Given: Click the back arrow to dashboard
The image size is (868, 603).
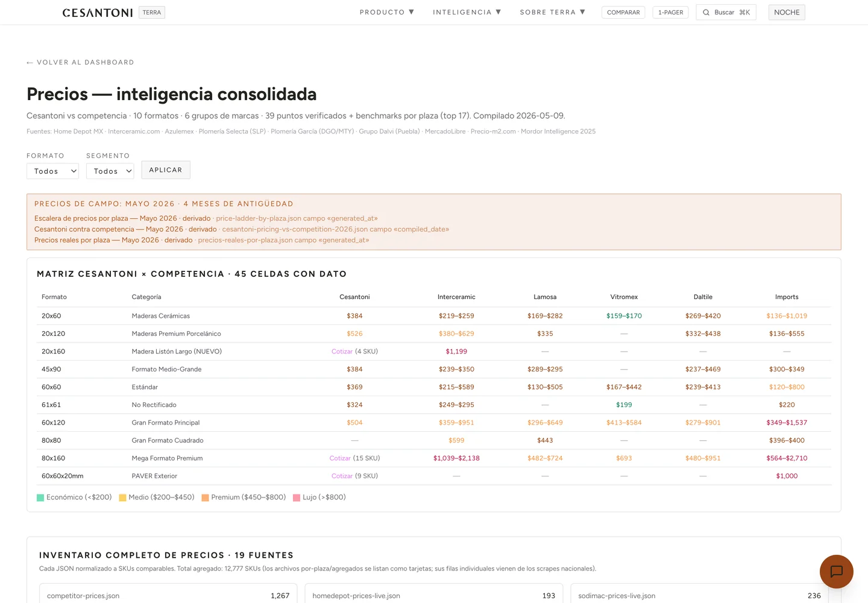Looking at the screenshot, I should coord(30,63).
